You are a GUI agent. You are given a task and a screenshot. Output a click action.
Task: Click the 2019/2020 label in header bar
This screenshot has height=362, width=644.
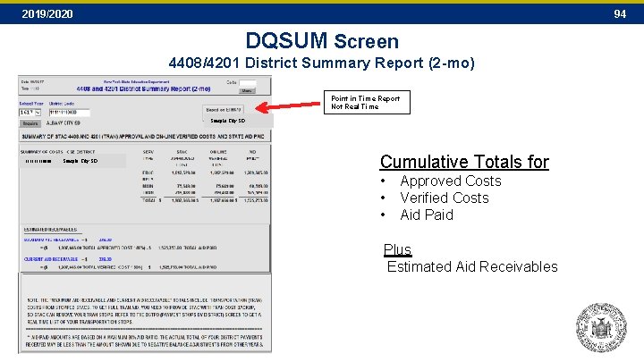click(47, 14)
